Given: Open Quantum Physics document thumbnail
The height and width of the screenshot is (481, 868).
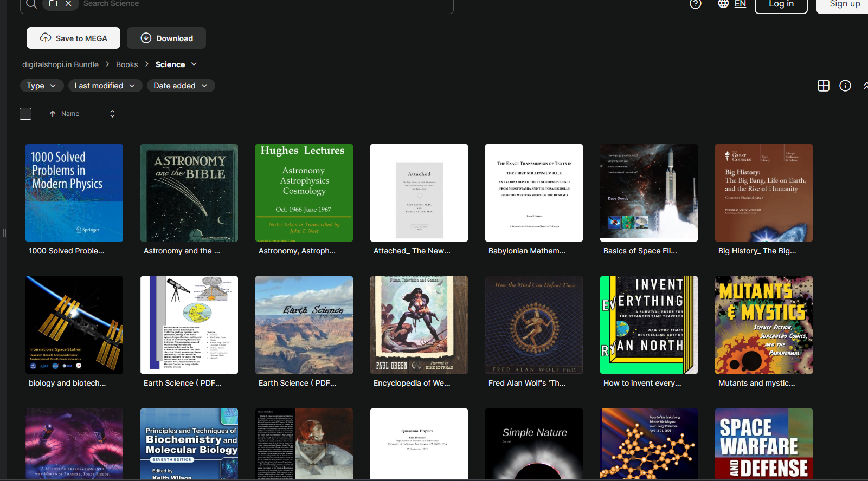Looking at the screenshot, I should (419, 444).
